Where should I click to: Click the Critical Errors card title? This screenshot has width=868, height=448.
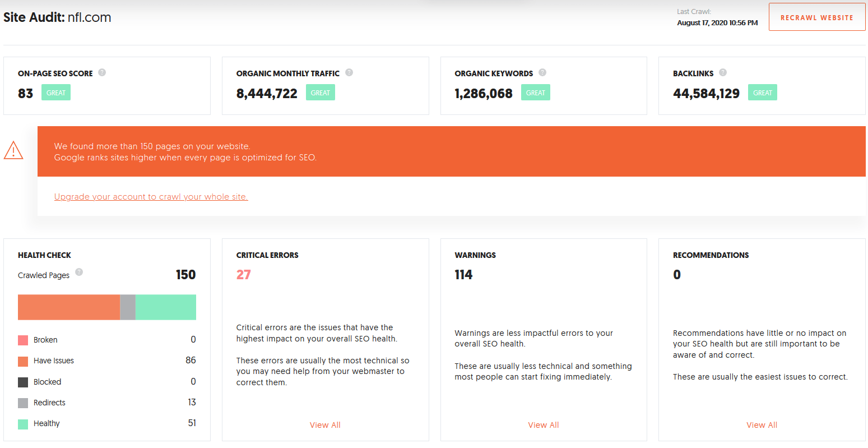pos(267,255)
